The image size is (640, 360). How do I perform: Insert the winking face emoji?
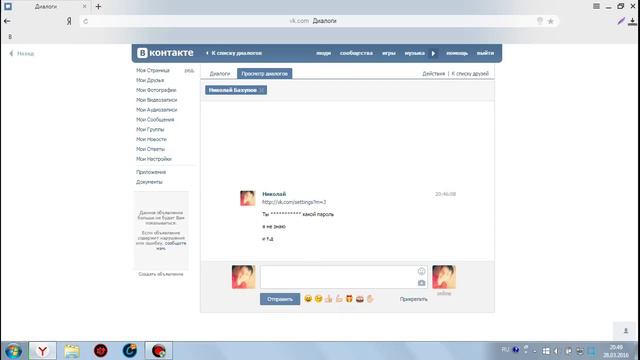tap(318, 299)
